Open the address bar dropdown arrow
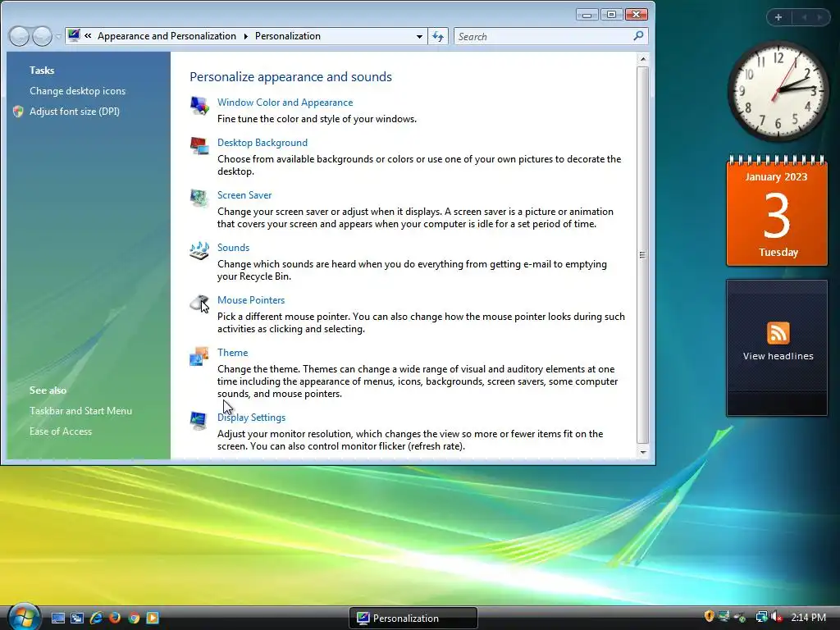Screen dimensions: 840x630 (x=419, y=36)
